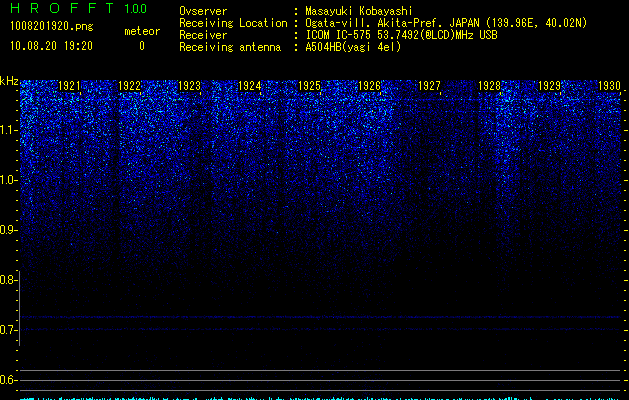Click the HROFFT 1.0.0 title text
629x400 pixels.
tap(78, 8)
